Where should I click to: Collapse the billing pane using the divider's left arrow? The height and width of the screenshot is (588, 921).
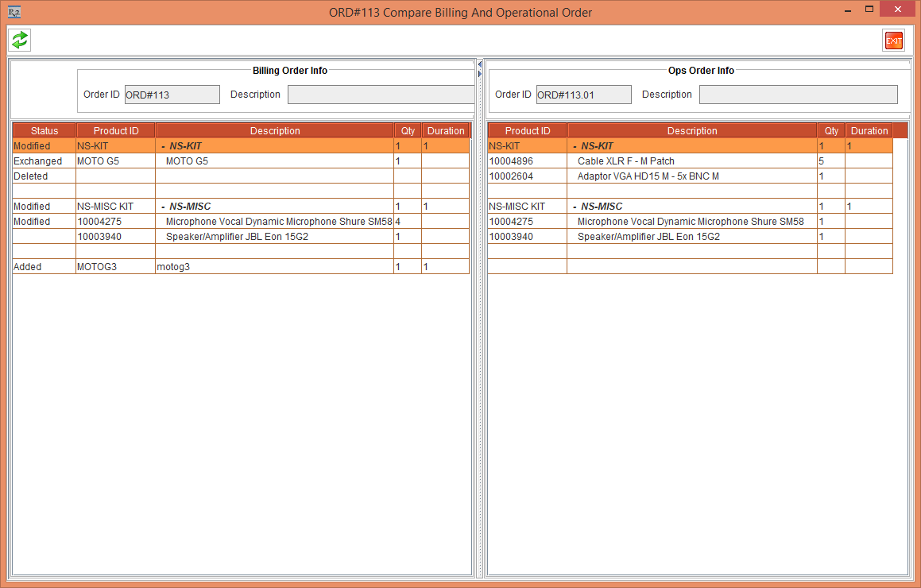click(x=479, y=65)
